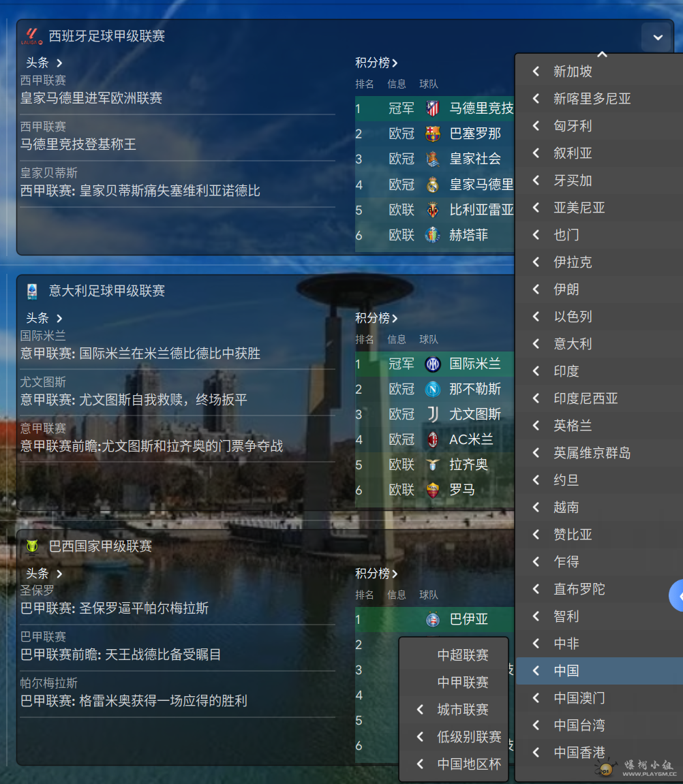Click the 罗马 club badge

tap(432, 490)
